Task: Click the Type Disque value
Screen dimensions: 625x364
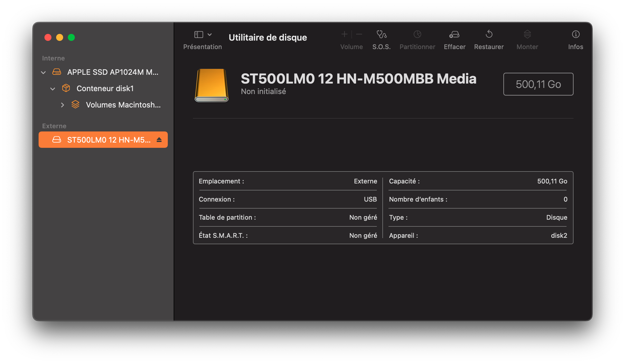Action: (557, 217)
